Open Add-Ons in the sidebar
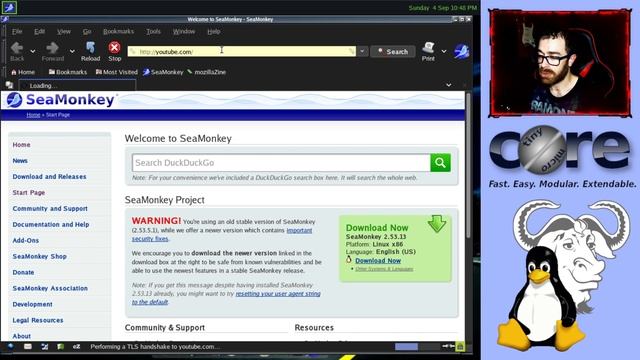The width and height of the screenshot is (640, 360). coord(26,240)
